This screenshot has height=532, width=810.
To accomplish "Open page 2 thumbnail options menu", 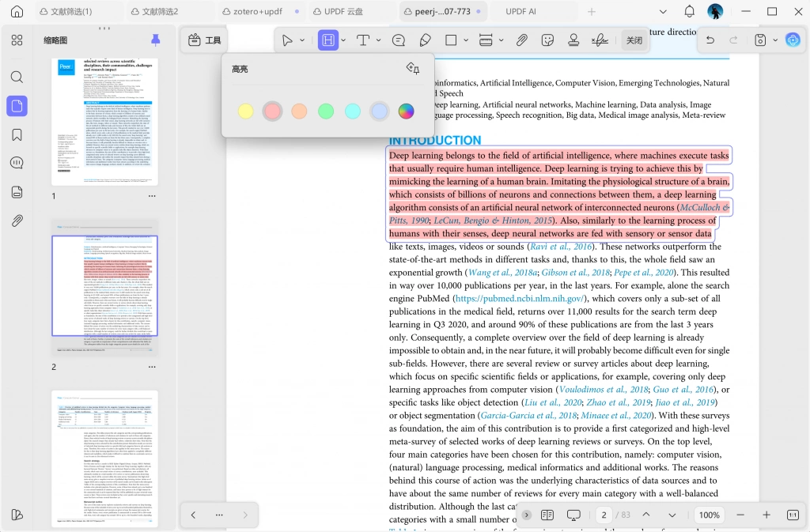I will tap(152, 367).
